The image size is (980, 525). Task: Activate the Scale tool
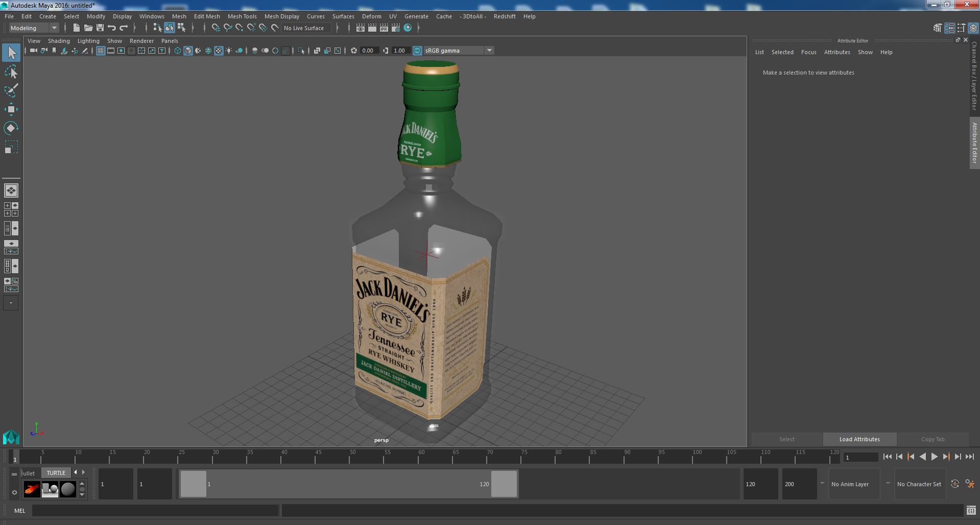coord(11,147)
